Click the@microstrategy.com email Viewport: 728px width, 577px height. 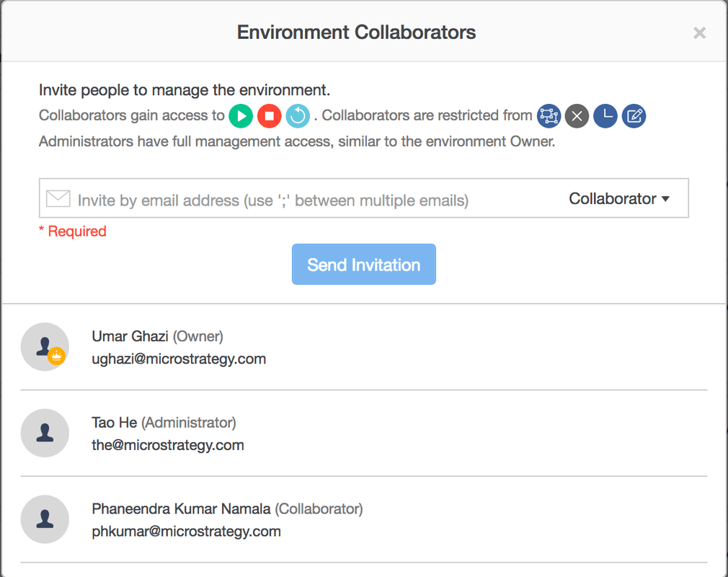[x=168, y=445]
